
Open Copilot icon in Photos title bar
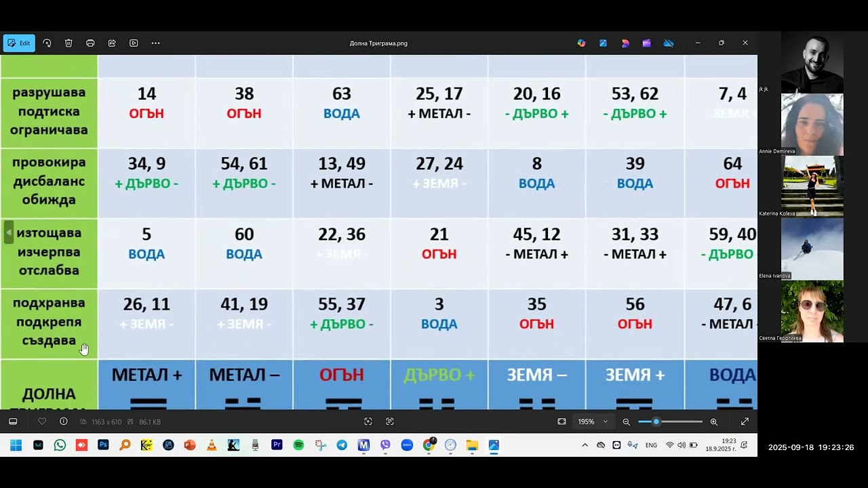581,43
